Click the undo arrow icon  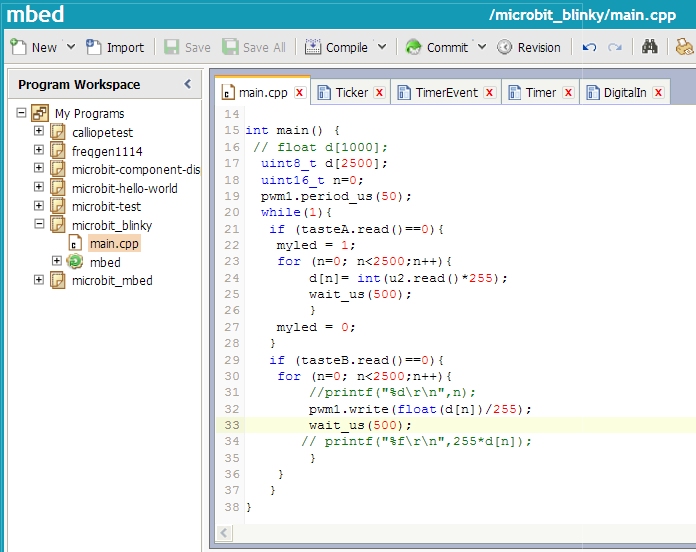click(589, 47)
